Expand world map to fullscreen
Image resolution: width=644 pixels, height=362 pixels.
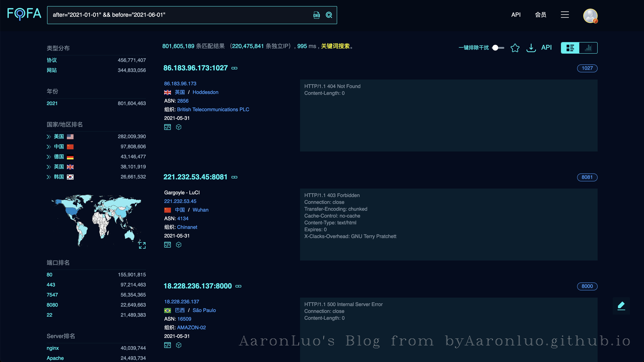click(x=142, y=245)
